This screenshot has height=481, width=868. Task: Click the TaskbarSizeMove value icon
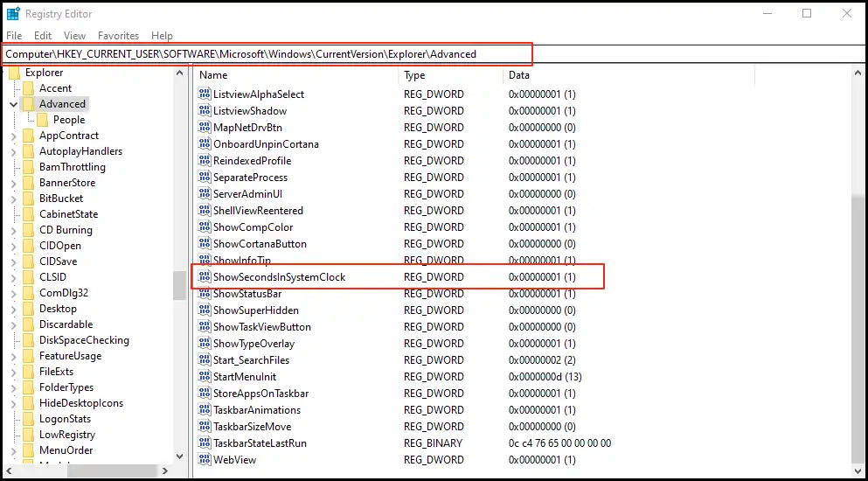pyautogui.click(x=205, y=427)
